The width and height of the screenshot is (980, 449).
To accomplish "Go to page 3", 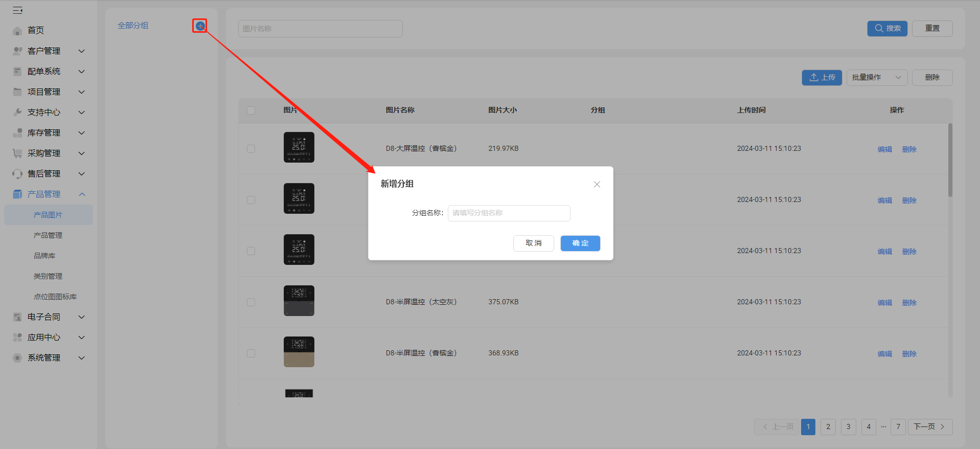I will pyautogui.click(x=848, y=427).
